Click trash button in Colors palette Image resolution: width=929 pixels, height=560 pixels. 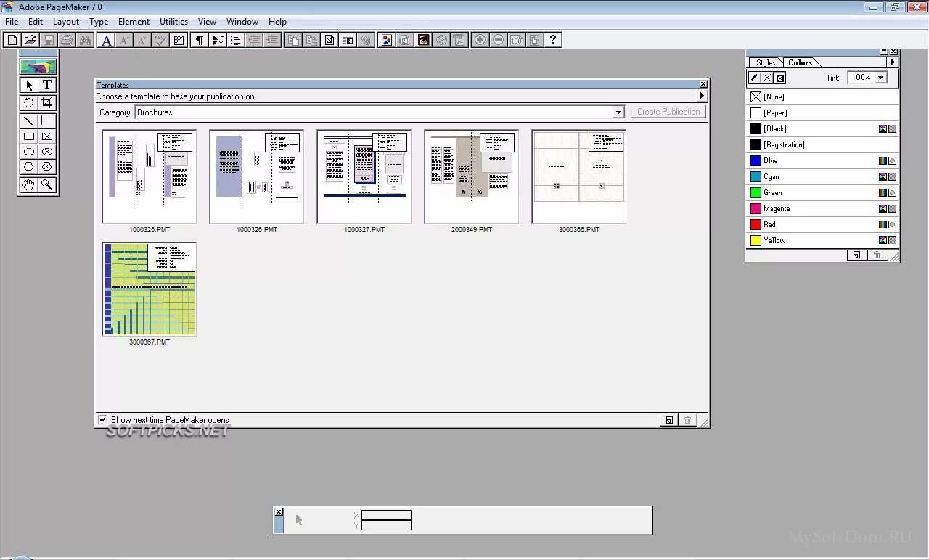[877, 255]
